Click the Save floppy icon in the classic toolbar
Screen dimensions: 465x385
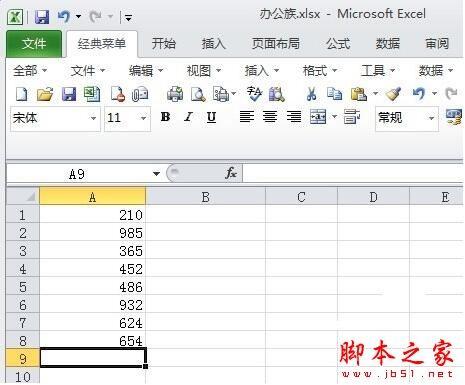click(x=69, y=94)
